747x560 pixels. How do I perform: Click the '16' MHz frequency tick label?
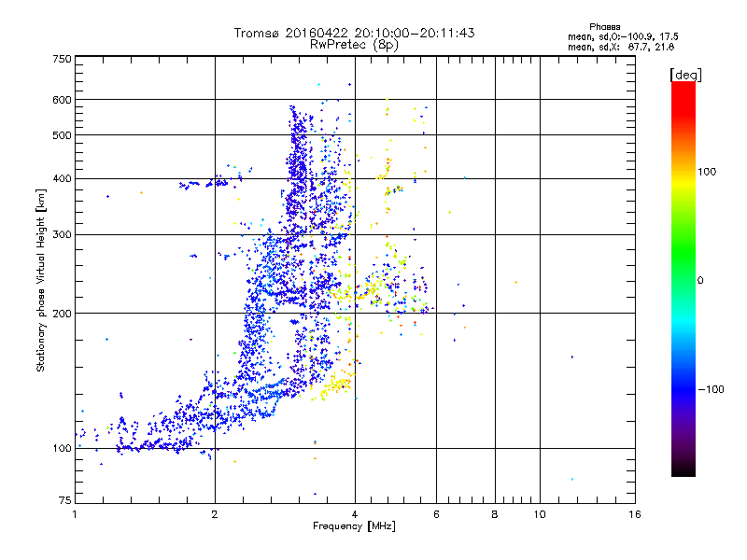pyautogui.click(x=635, y=514)
